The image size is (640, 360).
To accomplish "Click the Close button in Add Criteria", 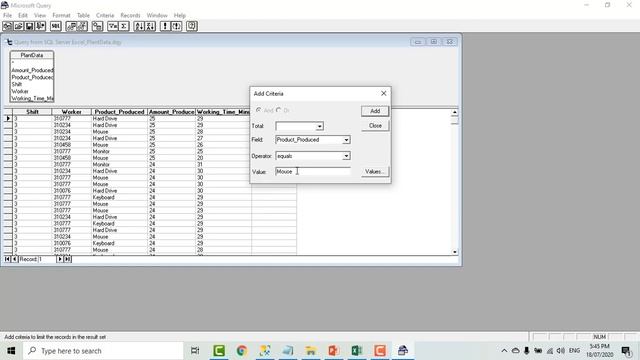I will tap(375, 126).
